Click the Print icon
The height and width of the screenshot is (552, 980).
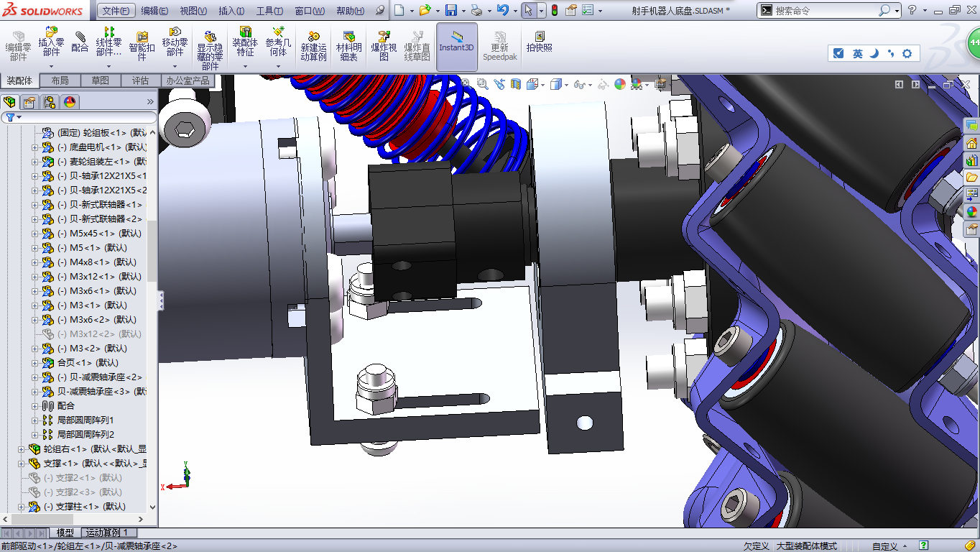coord(476,10)
